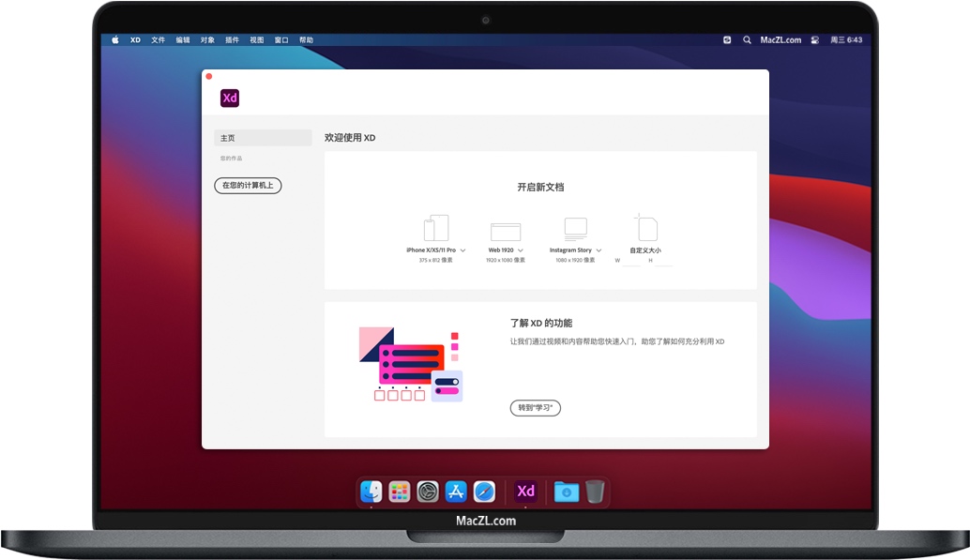Viewport: 970px width, 560px height.
Task: Select the 主页 tab in sidebar
Action: [x=263, y=138]
